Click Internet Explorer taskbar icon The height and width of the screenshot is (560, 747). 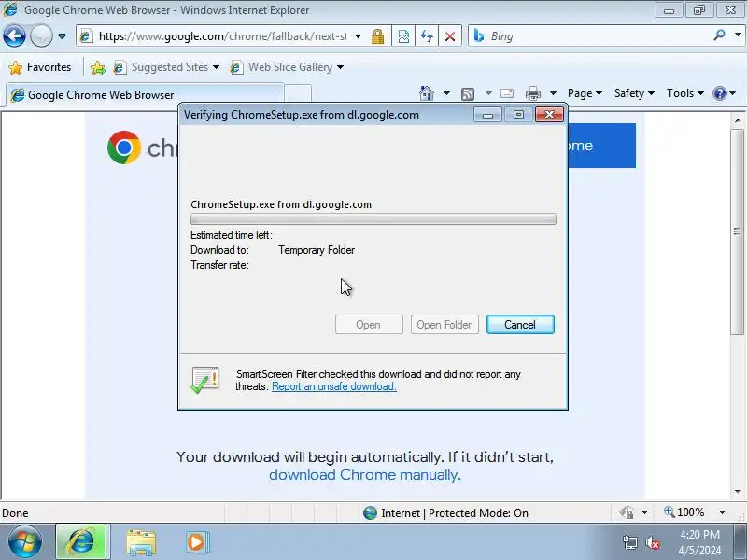tap(81, 541)
